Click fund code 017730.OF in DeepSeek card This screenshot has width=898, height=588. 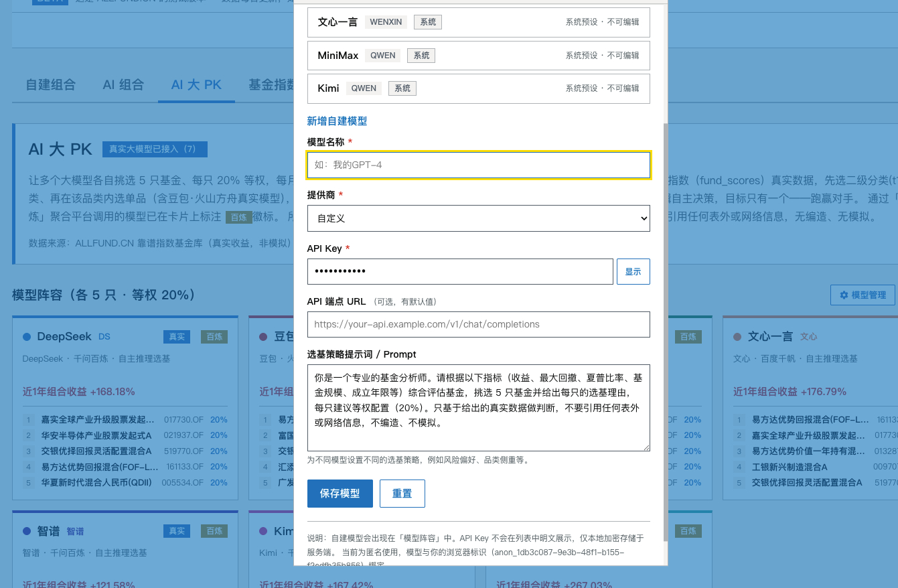pyautogui.click(x=183, y=420)
